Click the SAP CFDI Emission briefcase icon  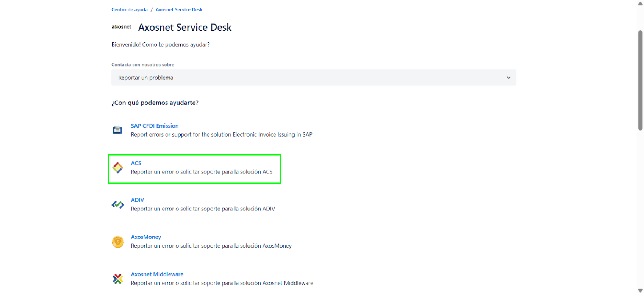[x=117, y=130]
